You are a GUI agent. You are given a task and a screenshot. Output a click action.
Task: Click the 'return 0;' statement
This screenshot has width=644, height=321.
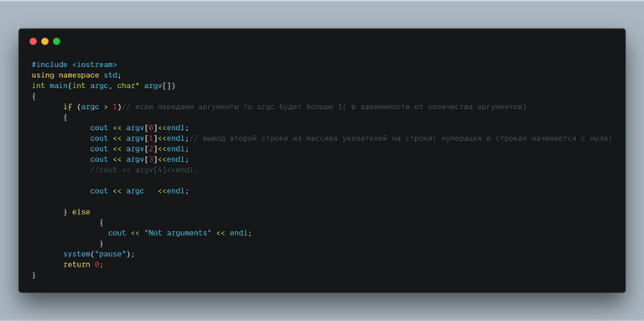(83, 265)
